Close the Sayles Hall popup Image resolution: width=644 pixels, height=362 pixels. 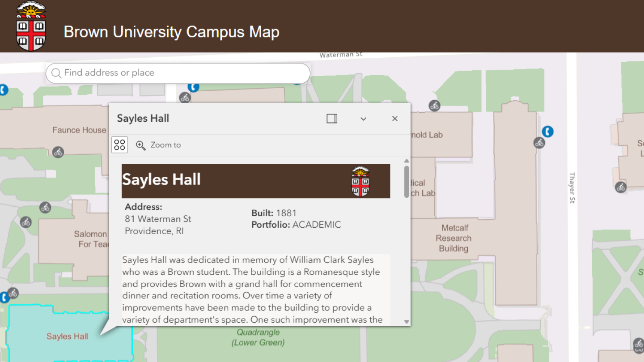pyautogui.click(x=394, y=118)
